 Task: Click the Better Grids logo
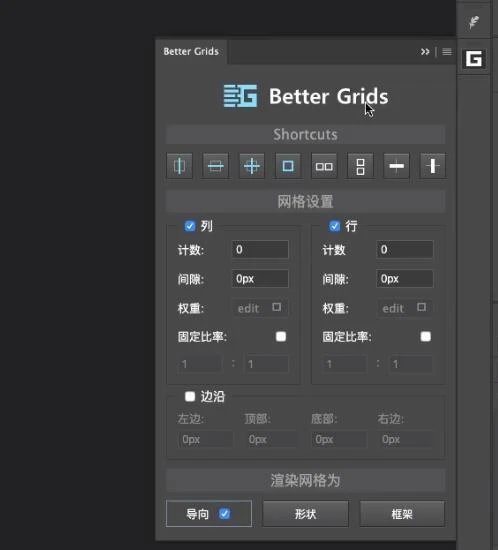tap(241, 96)
